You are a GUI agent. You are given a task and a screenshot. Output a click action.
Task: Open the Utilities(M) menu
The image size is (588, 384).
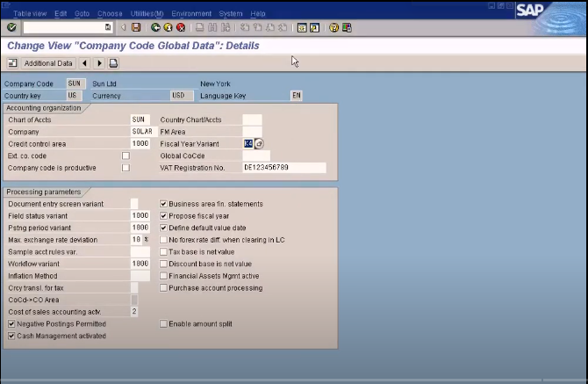click(147, 13)
